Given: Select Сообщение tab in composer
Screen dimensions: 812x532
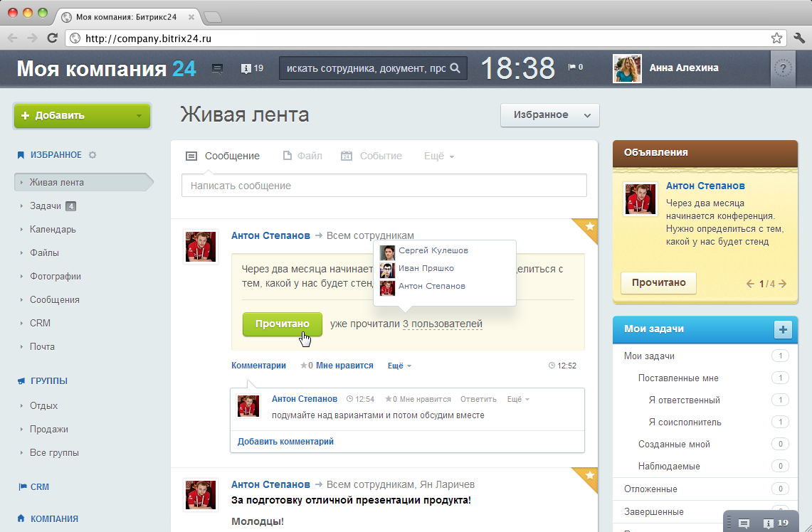Looking at the screenshot, I should tap(223, 156).
